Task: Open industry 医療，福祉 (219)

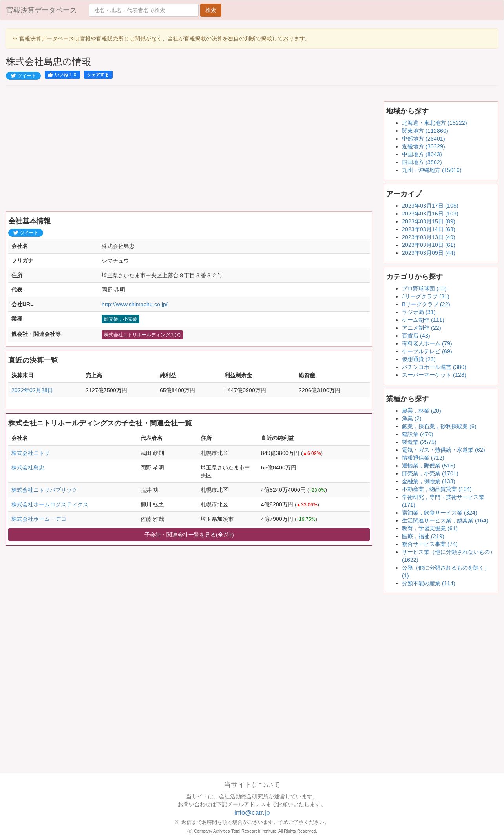Action: click(423, 536)
